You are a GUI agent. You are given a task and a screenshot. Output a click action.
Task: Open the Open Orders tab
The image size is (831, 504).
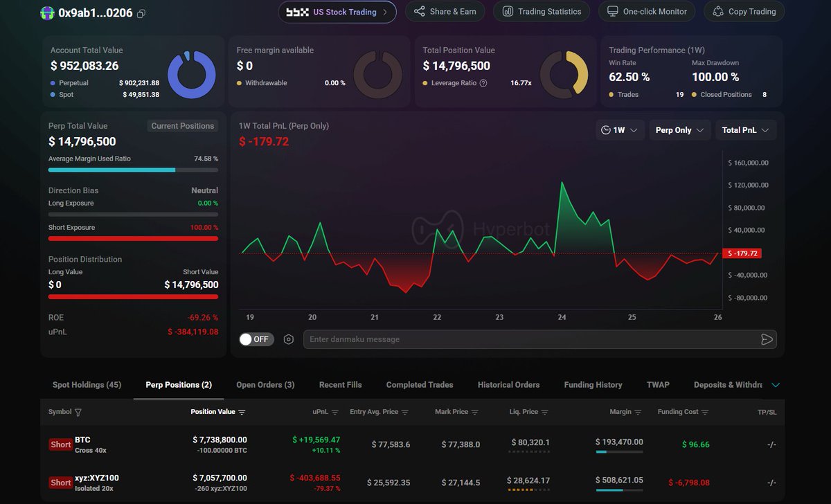click(265, 385)
